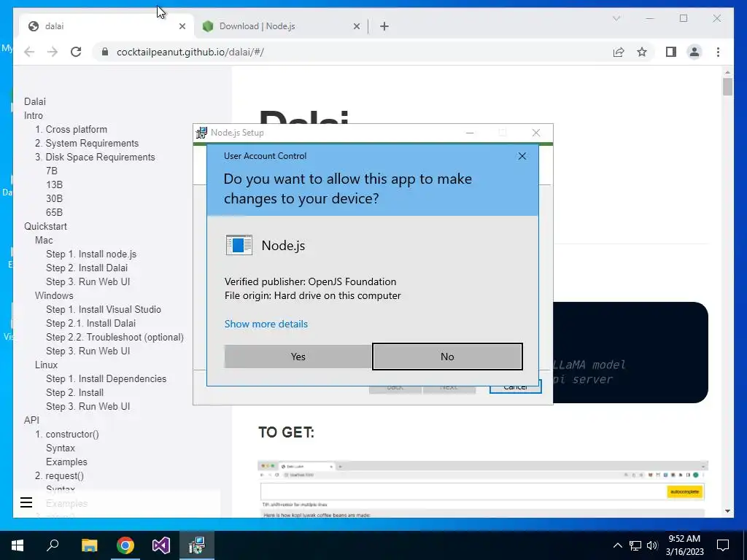Go to 1. constructor()

pos(66,434)
